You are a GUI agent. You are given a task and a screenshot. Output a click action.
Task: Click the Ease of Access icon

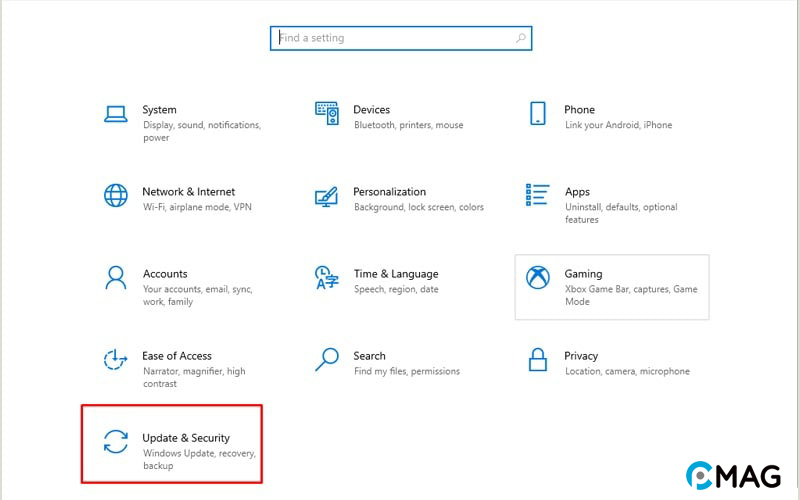point(116,359)
